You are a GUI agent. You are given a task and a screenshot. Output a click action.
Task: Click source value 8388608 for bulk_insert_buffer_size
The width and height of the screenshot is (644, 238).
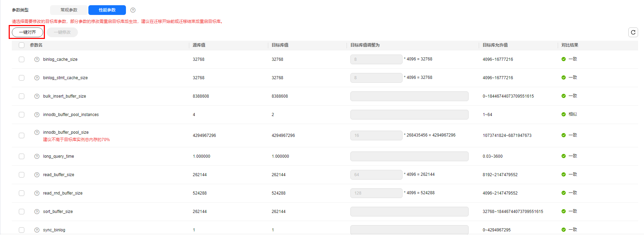click(x=201, y=96)
